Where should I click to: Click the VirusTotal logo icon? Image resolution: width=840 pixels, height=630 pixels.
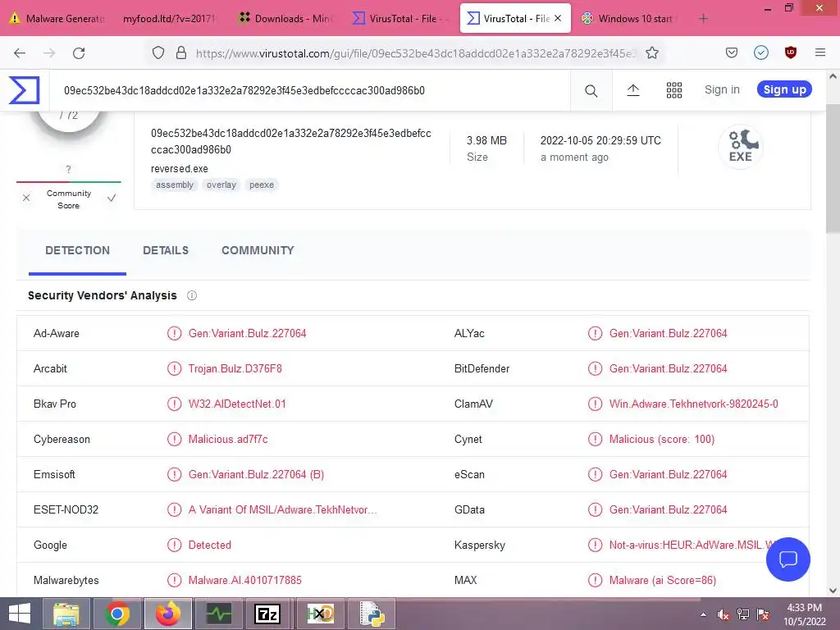pyautogui.click(x=24, y=90)
